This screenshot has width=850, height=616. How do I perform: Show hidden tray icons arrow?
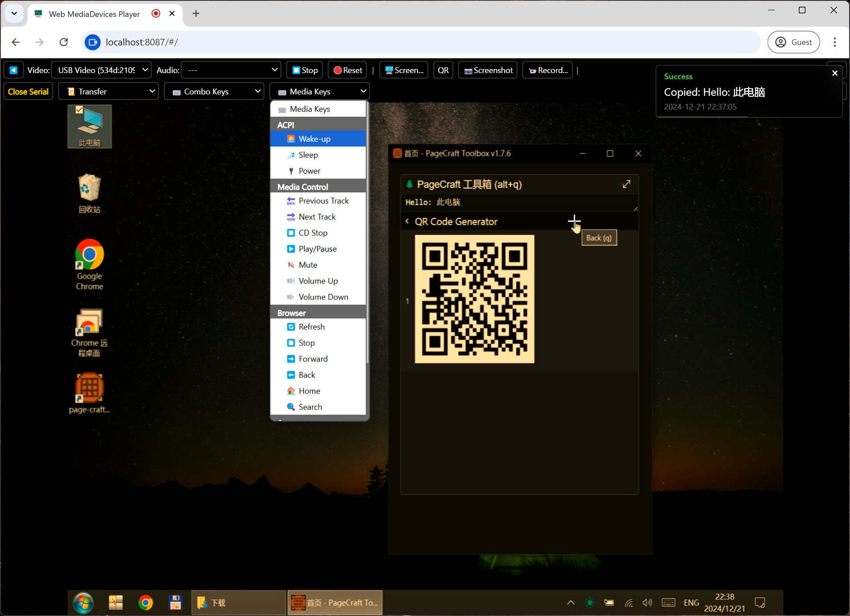click(x=570, y=603)
